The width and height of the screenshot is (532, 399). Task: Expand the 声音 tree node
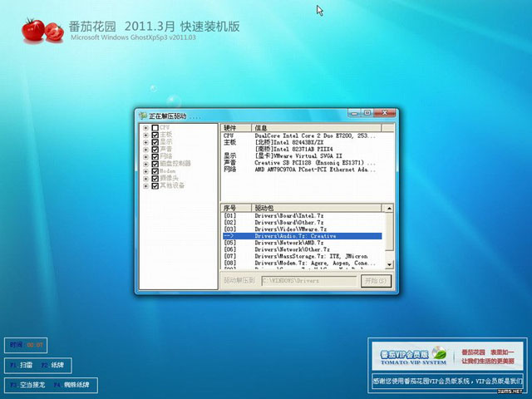(x=145, y=150)
